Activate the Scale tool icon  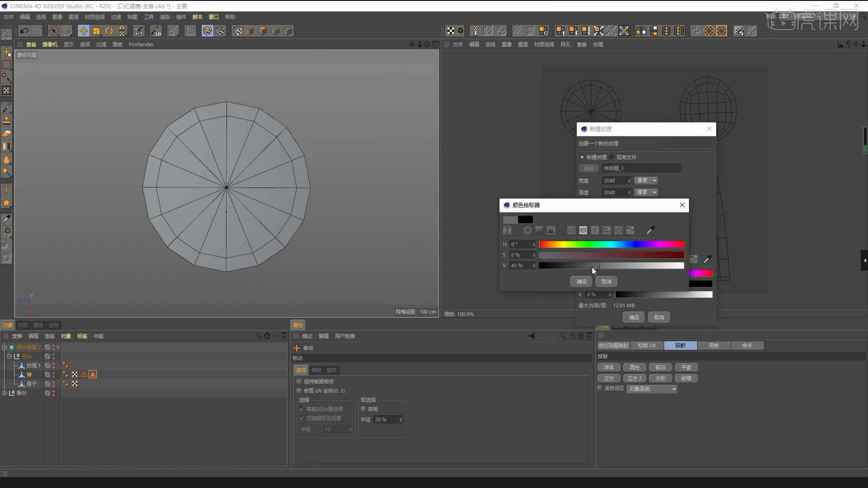96,31
